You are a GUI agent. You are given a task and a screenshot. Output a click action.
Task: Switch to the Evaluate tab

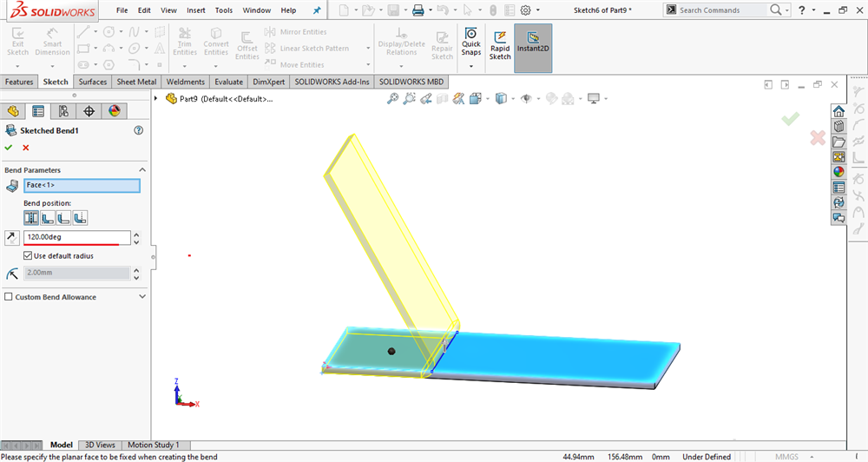228,82
